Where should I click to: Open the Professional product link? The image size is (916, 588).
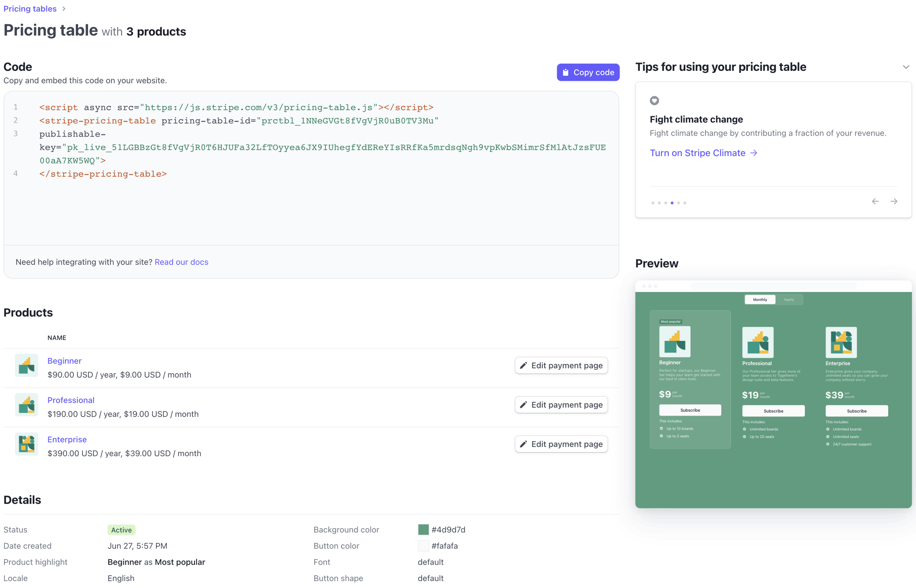coord(71,400)
